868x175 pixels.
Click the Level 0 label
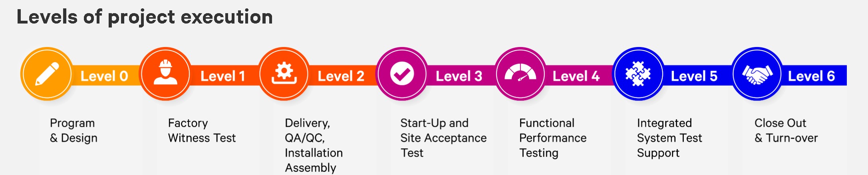click(104, 76)
